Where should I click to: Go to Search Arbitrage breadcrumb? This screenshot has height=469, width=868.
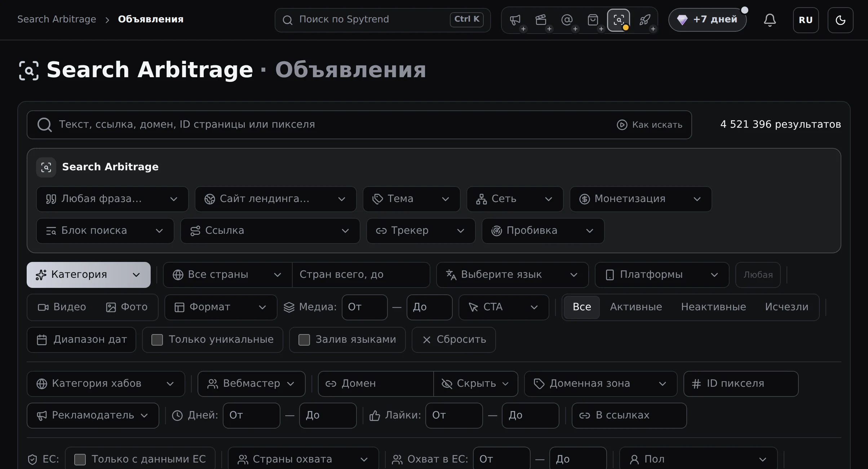57,19
